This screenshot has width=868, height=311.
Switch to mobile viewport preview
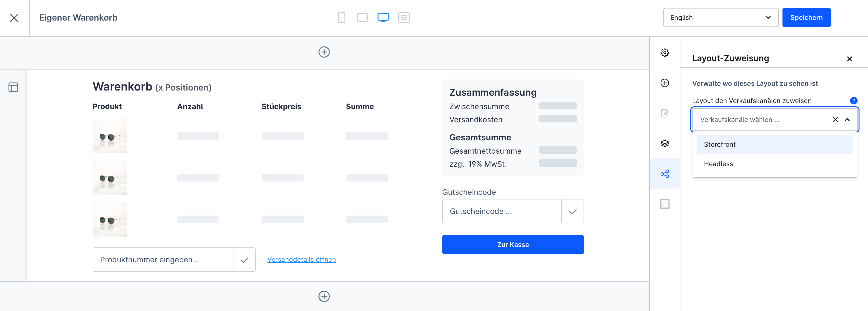pos(341,17)
